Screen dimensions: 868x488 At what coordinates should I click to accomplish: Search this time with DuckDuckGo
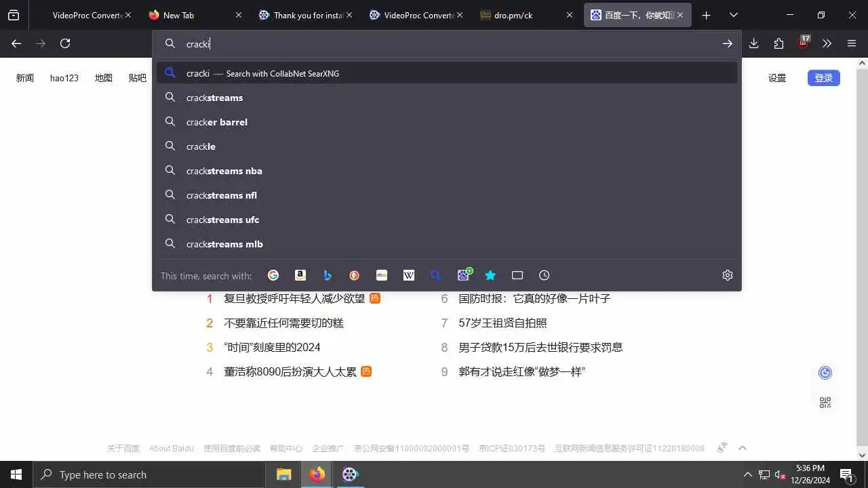[355, 275]
